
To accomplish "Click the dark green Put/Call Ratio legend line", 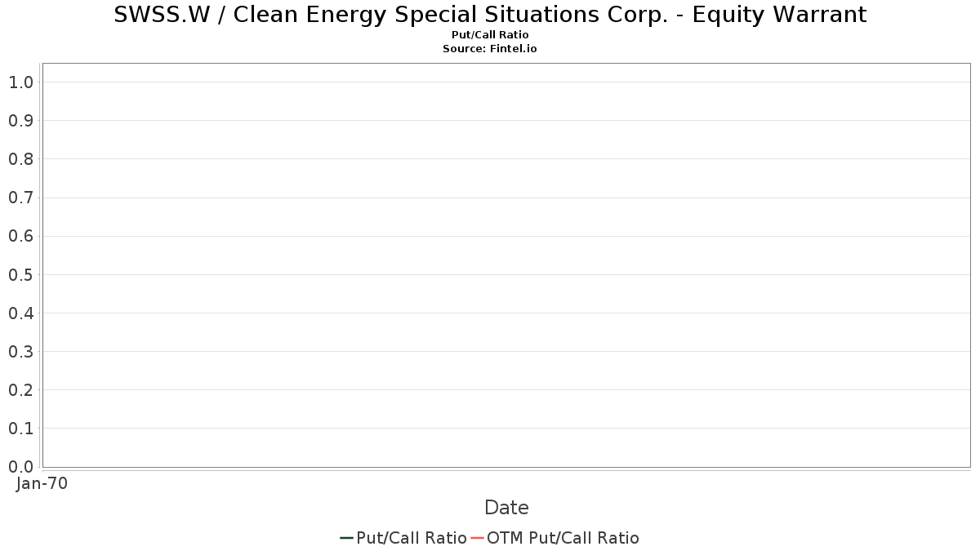I will 346,538.
